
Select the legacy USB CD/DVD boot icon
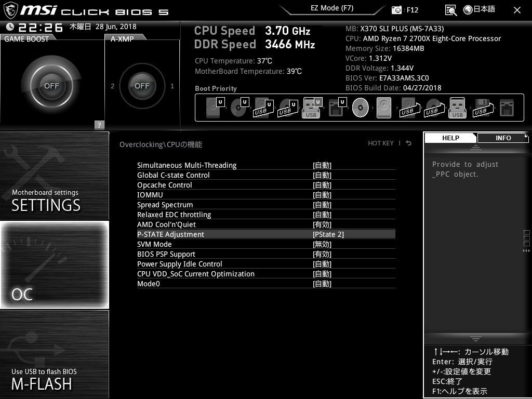coord(434,108)
